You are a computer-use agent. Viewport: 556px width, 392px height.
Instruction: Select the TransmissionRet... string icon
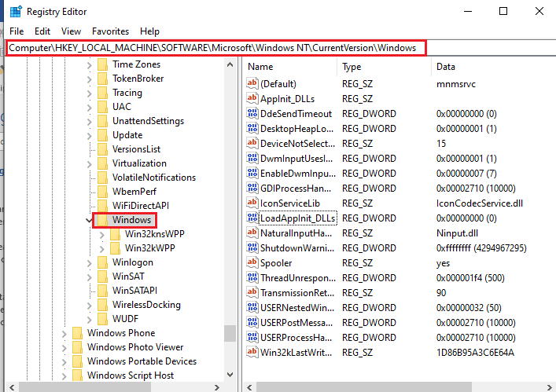pyautogui.click(x=252, y=292)
